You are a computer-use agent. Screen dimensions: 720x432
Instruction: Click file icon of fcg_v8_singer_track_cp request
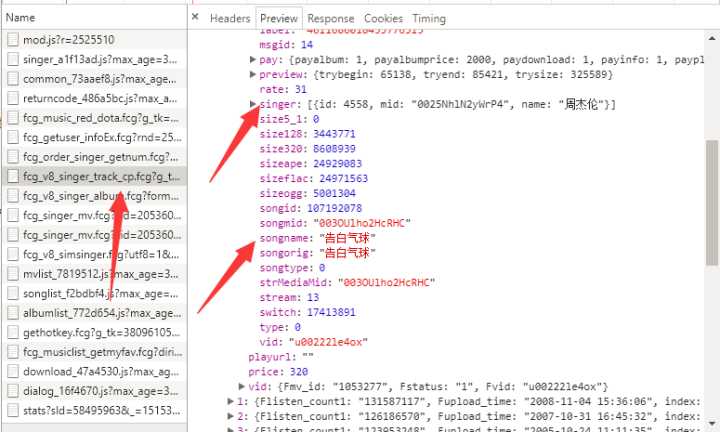(13, 176)
